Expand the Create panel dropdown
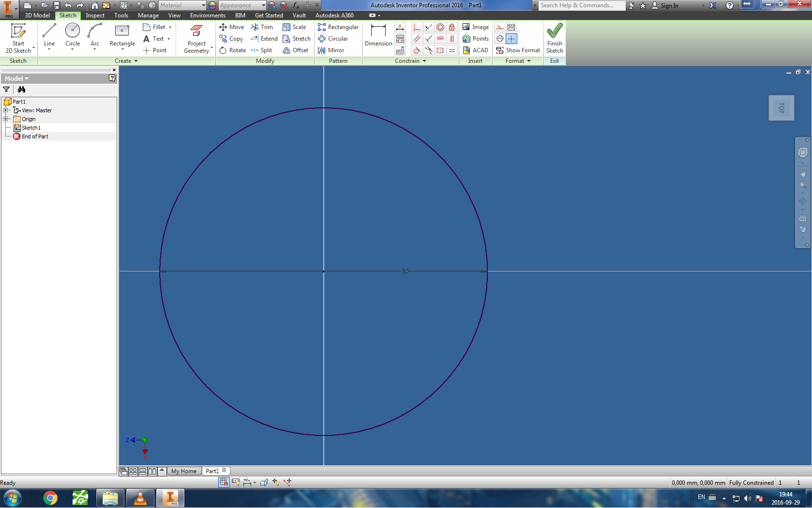The image size is (812, 508). (x=126, y=61)
